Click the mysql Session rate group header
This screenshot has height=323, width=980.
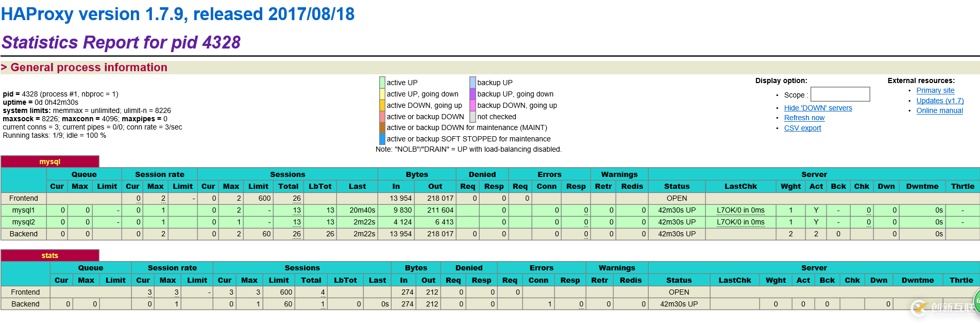click(159, 174)
